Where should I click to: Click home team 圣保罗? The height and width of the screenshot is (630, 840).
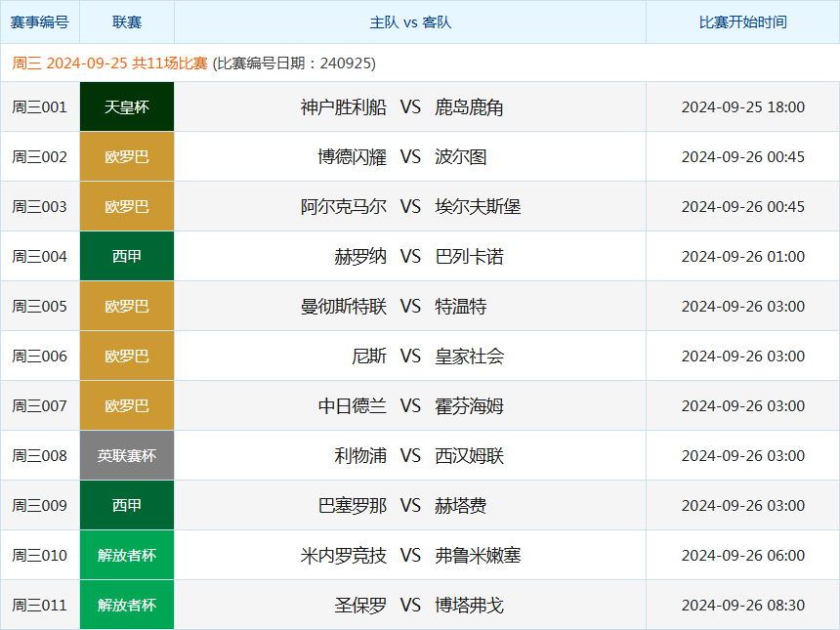click(360, 606)
